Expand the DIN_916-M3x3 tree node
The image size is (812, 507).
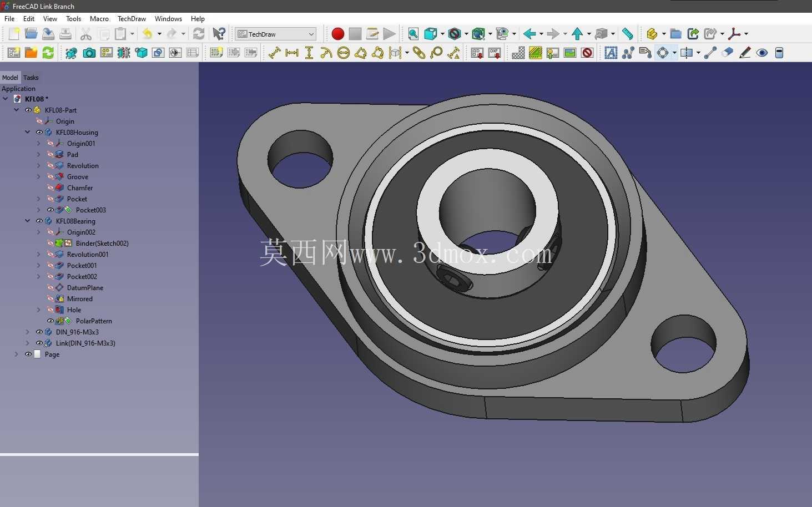click(27, 332)
